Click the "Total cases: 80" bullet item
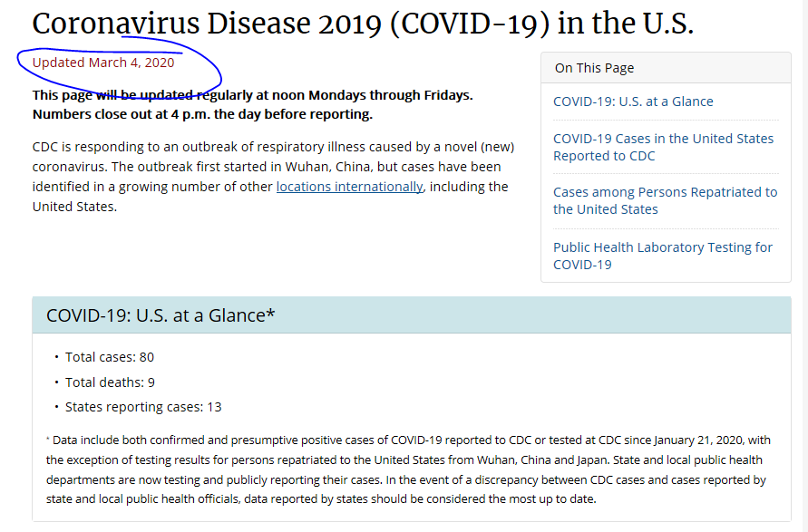 click(109, 357)
